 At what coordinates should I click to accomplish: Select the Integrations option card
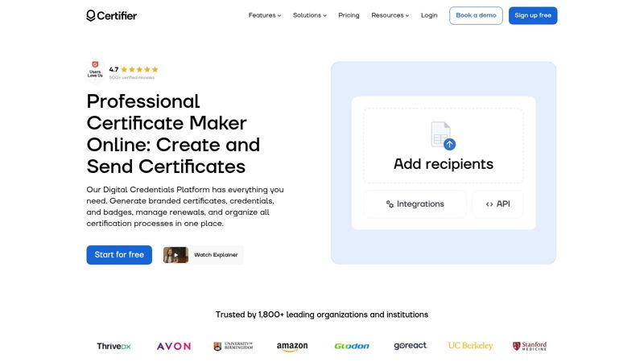[415, 204]
